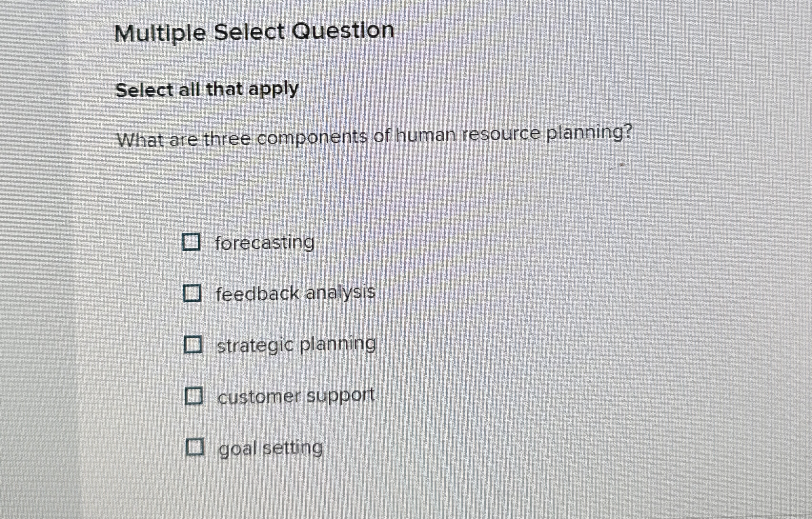Toggle the last checkbox in the list
The width and height of the screenshot is (812, 519).
point(196,447)
